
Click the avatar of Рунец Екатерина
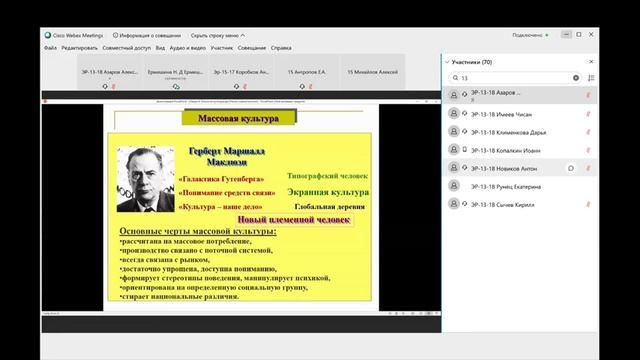453,185
